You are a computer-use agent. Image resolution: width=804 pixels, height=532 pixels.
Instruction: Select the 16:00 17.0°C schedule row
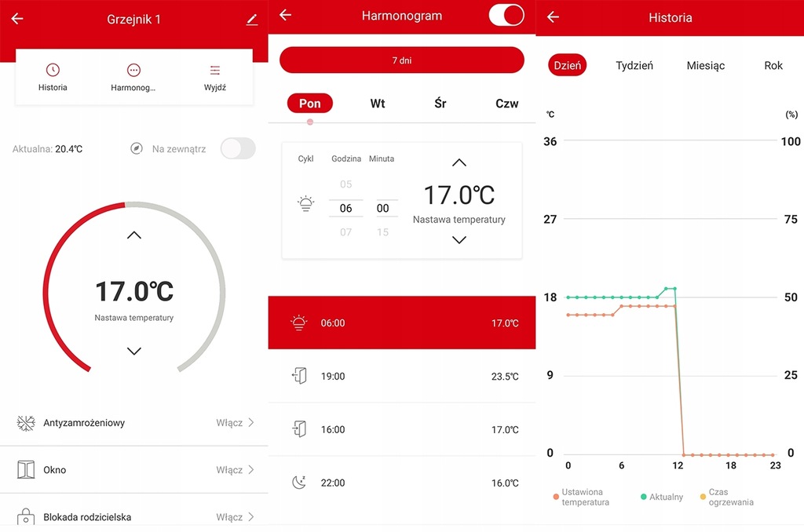click(x=401, y=429)
